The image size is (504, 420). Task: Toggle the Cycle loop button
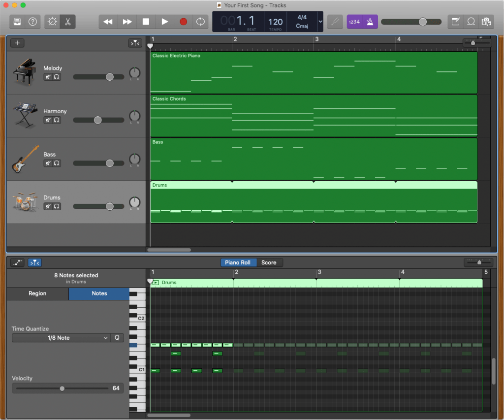(200, 22)
